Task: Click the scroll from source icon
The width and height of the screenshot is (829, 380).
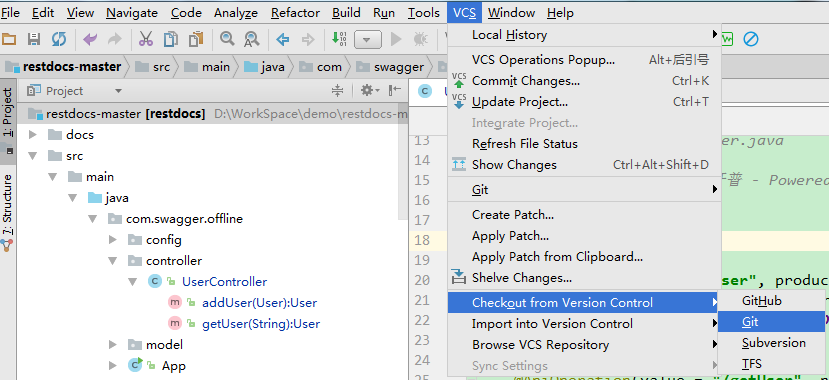Action: (337, 90)
